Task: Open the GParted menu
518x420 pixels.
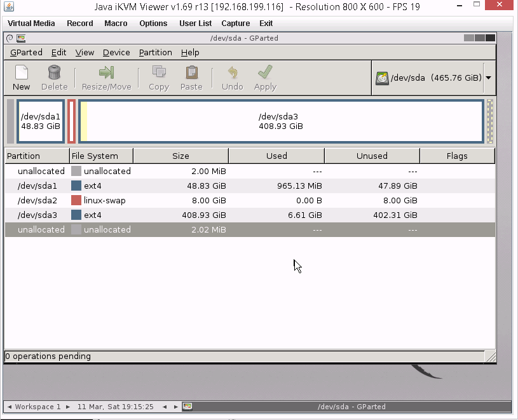Action: (26, 53)
